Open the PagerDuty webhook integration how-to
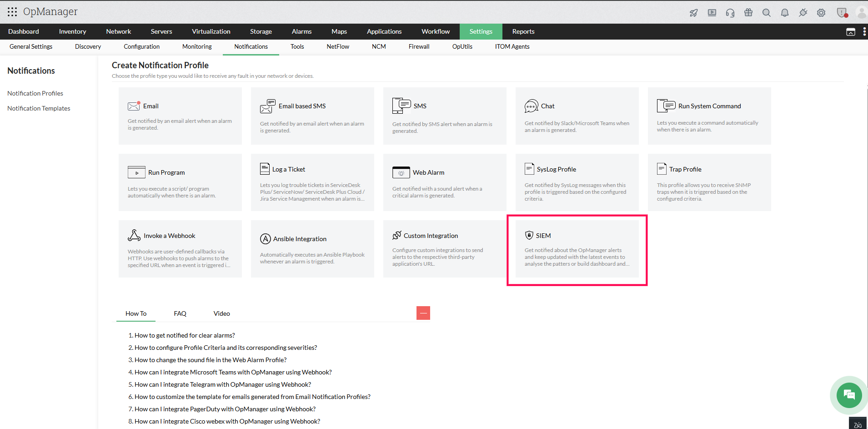Viewport: 868px width, 429px height. (225, 409)
